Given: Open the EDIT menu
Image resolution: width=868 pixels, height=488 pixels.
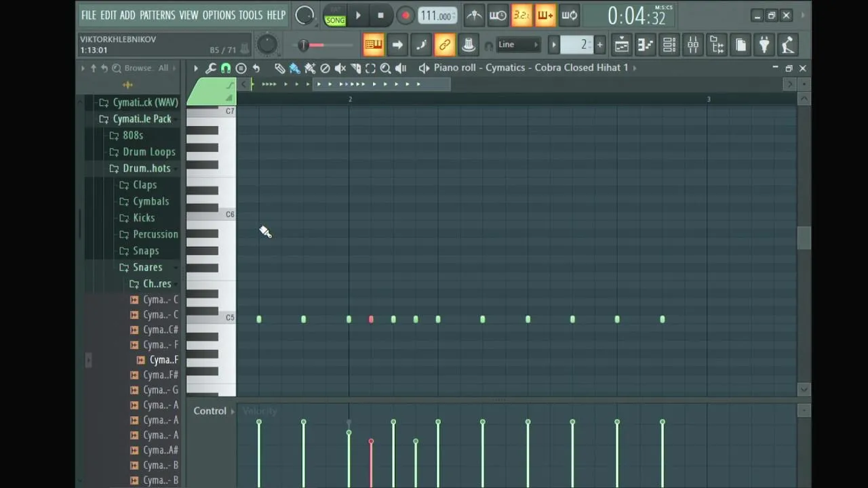Looking at the screenshot, I should (x=108, y=15).
